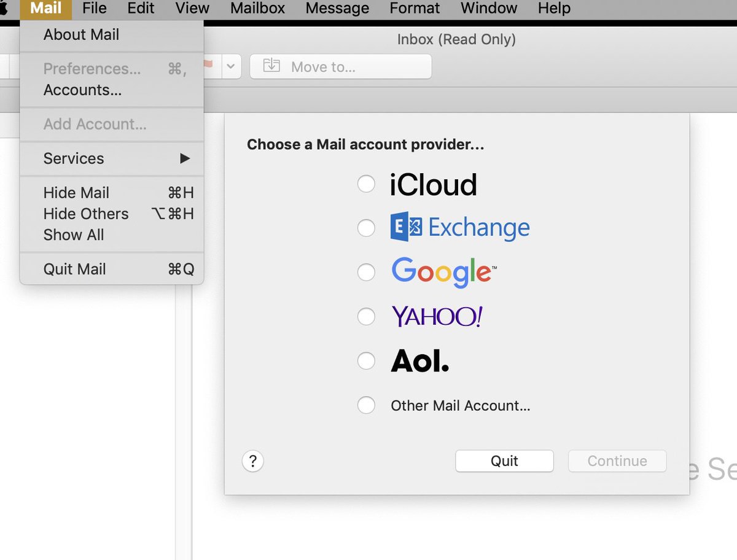737x560 pixels.
Task: Click the Move to toolbar button
Action: [x=341, y=66]
